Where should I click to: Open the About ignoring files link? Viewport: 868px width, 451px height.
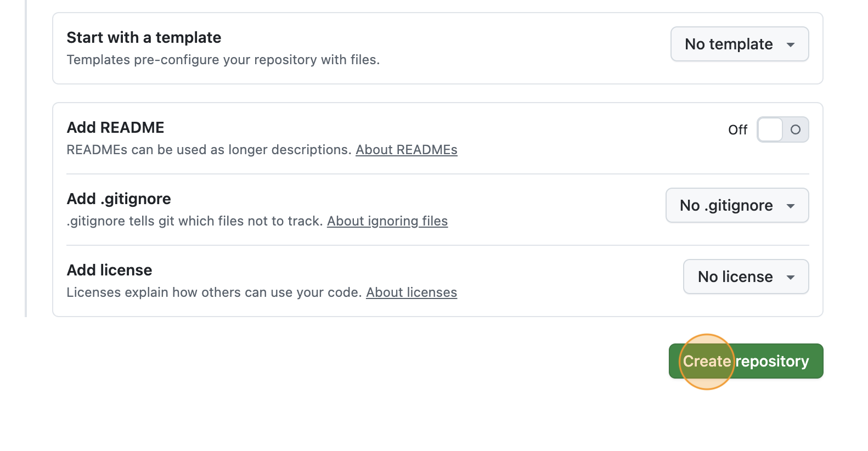(387, 221)
